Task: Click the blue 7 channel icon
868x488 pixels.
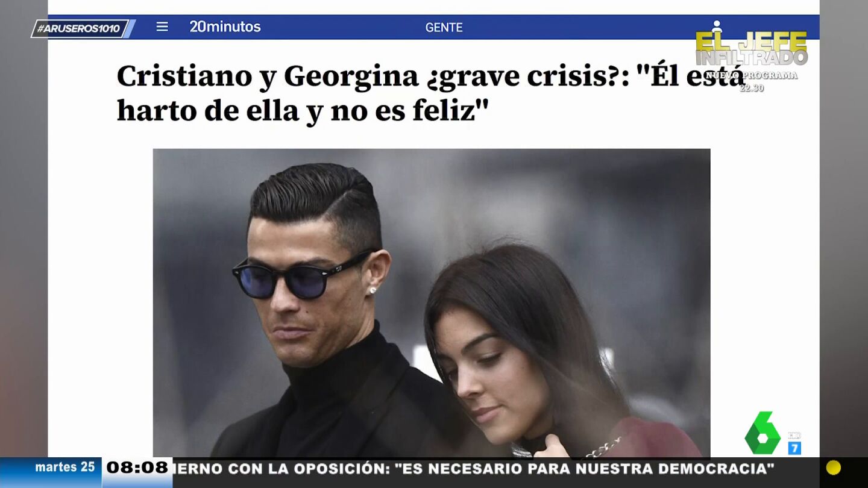Action: [794, 448]
